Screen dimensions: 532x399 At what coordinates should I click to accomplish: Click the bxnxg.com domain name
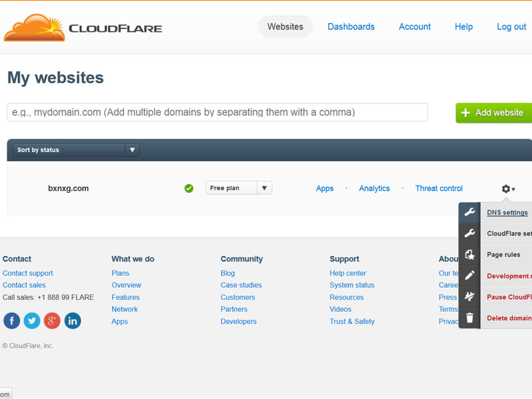coord(68,188)
